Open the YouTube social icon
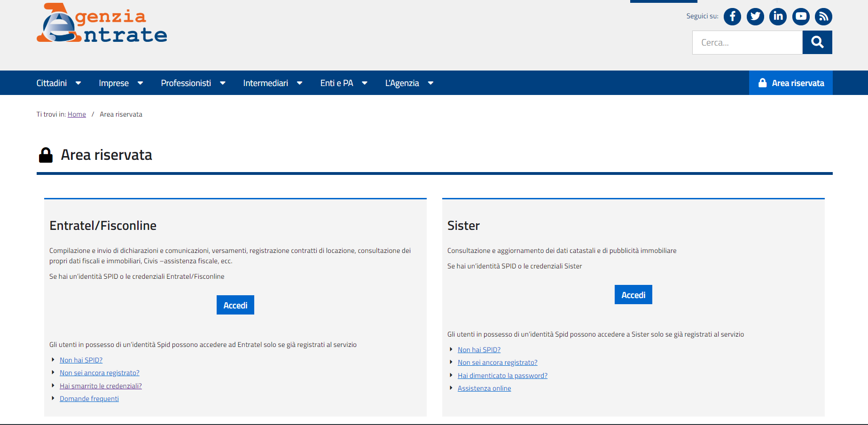 (801, 16)
